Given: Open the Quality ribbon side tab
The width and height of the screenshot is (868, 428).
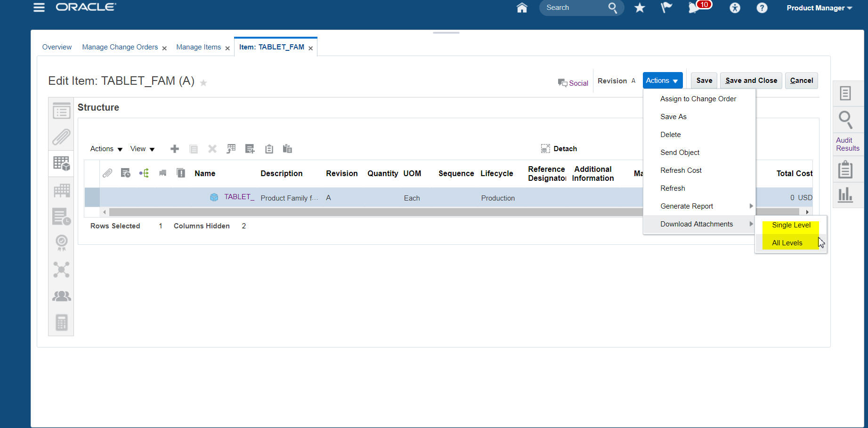Looking at the screenshot, I should click(61, 243).
